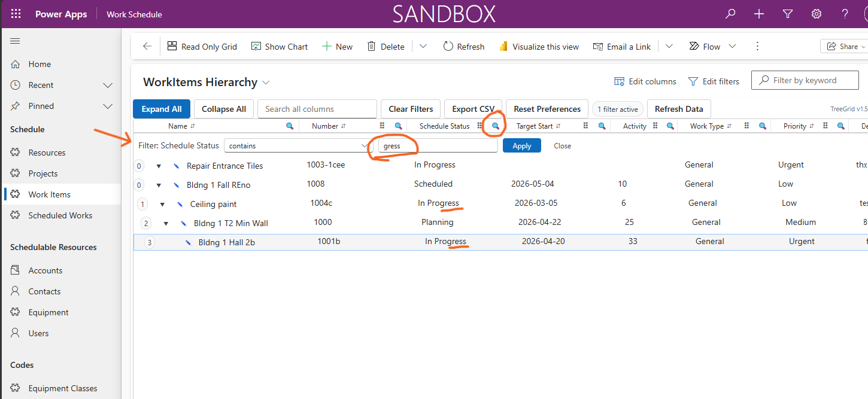Open the Name column filter magnifier
Screen dimensions: 868x399
pos(290,126)
